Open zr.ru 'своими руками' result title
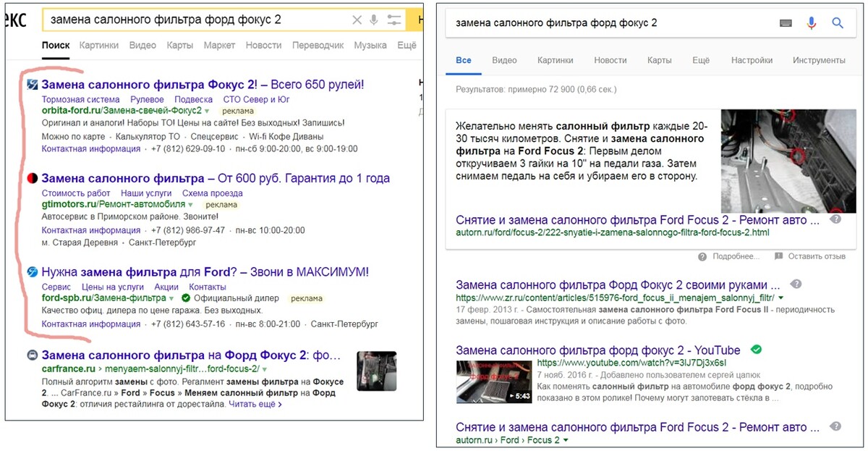The width and height of the screenshot is (868, 451). point(618,284)
